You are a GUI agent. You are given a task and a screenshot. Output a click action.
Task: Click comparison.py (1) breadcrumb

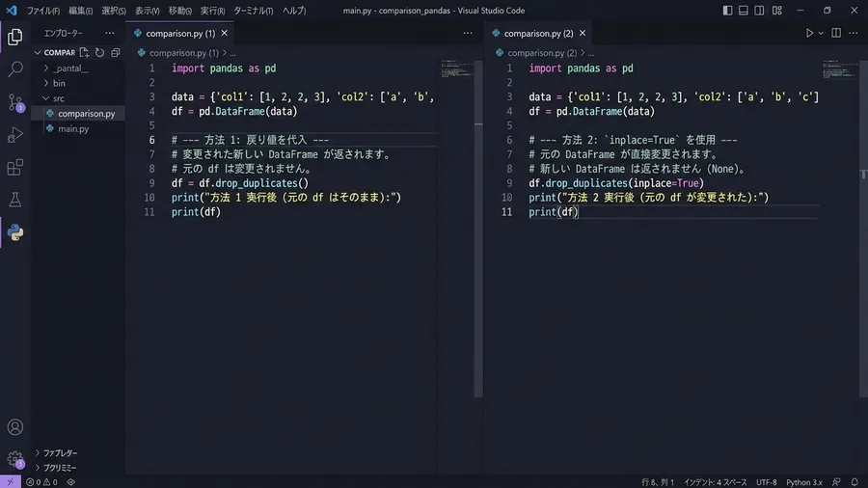[184, 53]
